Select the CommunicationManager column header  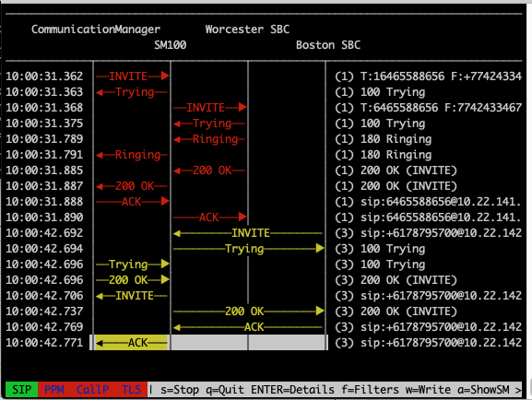(96, 29)
